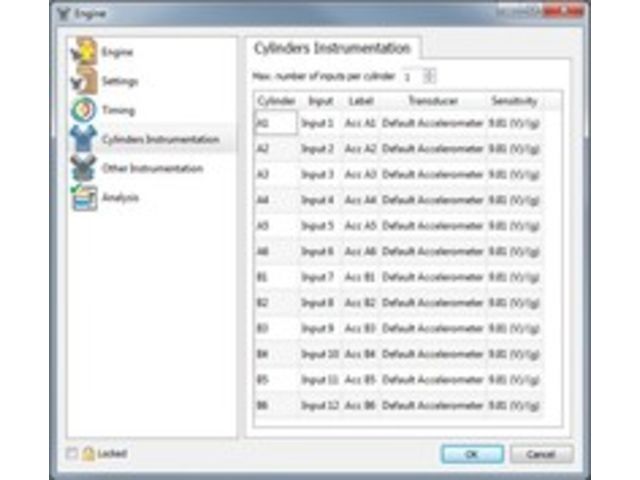Open the Timing section icon
This screenshot has height=480, width=640.
[84, 110]
